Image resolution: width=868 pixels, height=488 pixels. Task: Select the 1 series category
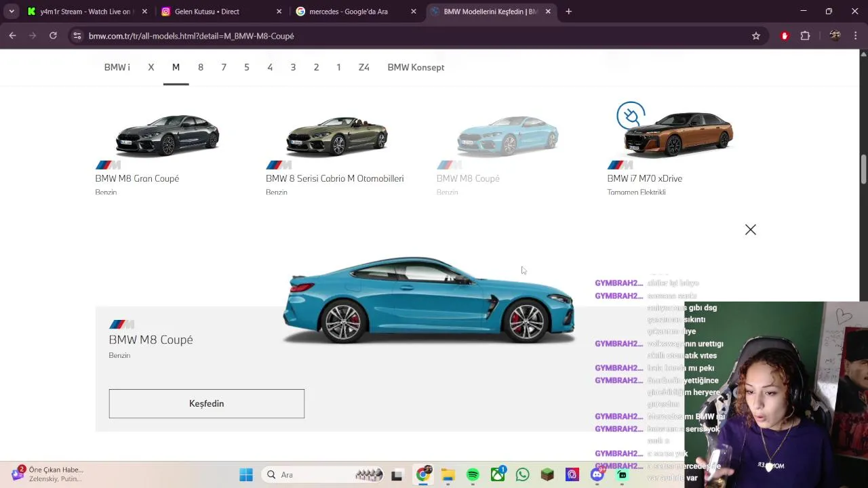pos(338,67)
